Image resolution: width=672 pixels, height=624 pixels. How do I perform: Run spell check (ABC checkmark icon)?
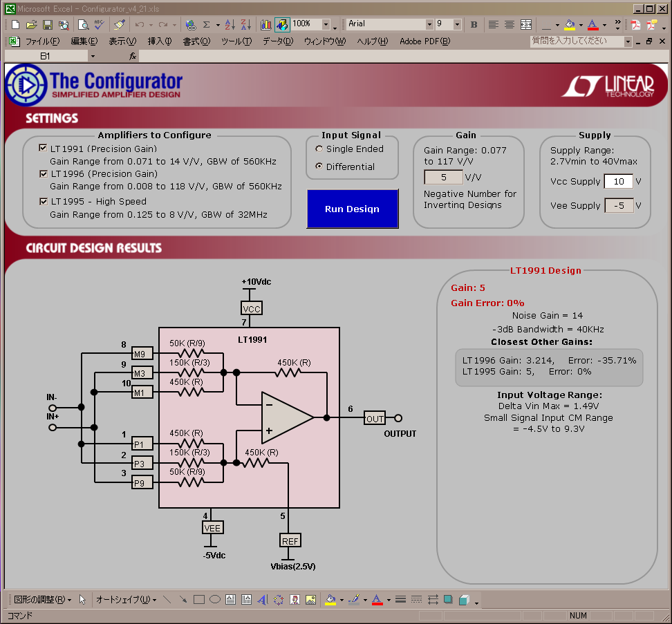point(100,25)
